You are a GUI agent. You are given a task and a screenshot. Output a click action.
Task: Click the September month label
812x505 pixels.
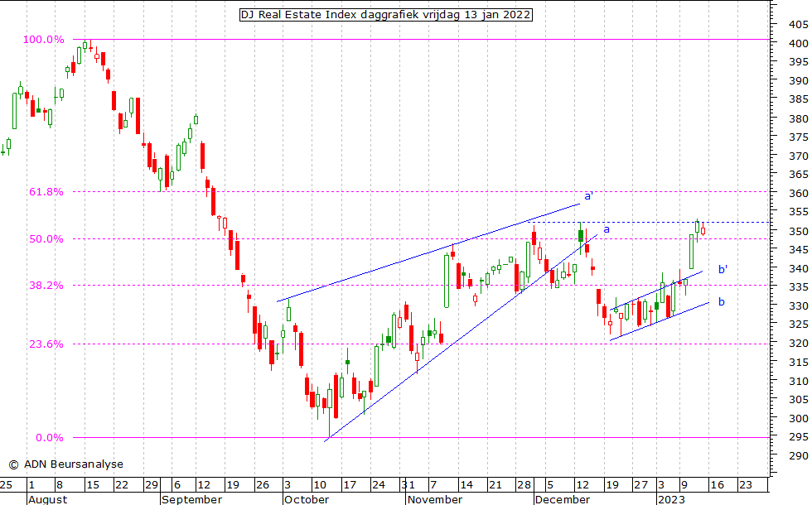[x=191, y=499]
